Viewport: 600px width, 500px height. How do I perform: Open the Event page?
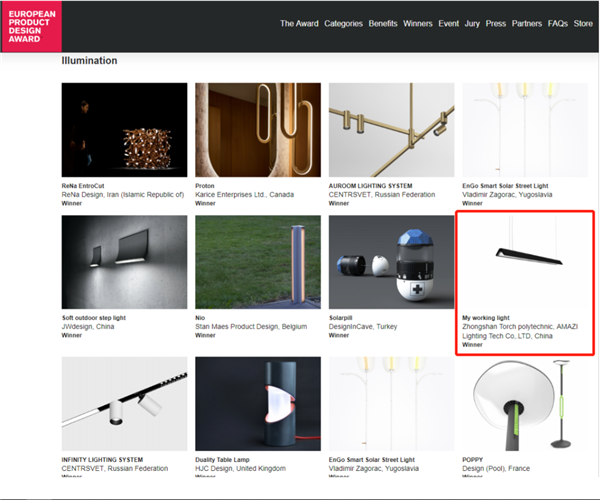[448, 24]
